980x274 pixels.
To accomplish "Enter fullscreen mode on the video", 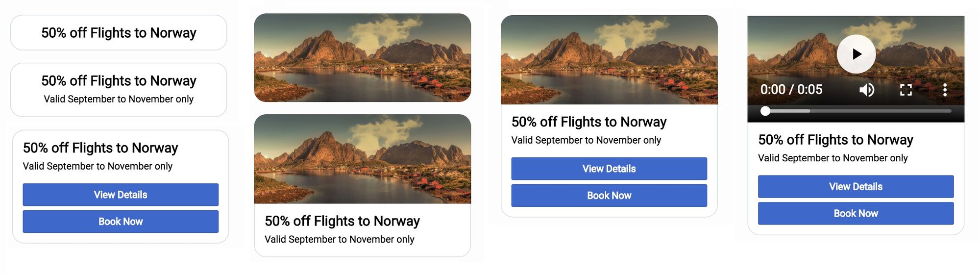I will pyautogui.click(x=906, y=90).
